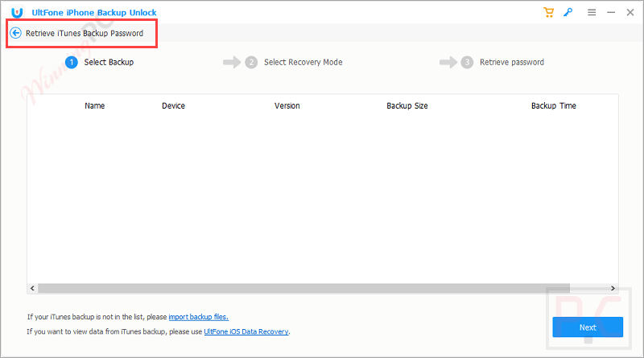Click the Version column header
This screenshot has height=358, width=644.
click(x=287, y=106)
